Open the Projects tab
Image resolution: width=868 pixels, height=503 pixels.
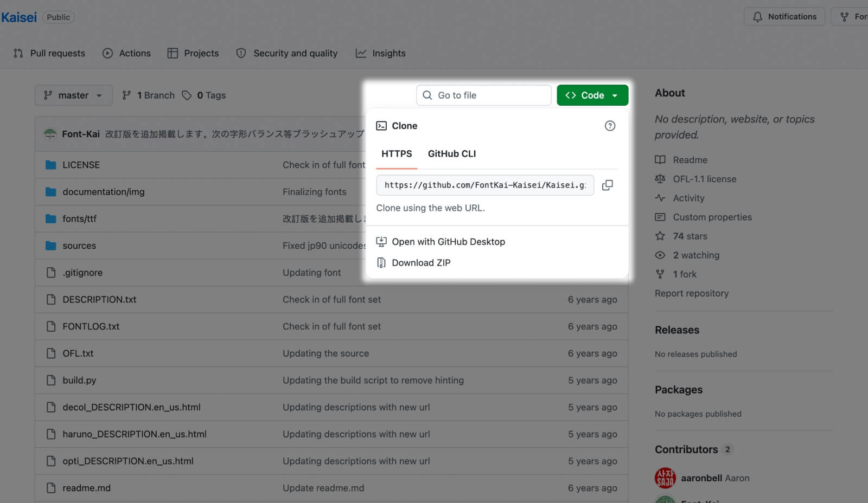[193, 53]
